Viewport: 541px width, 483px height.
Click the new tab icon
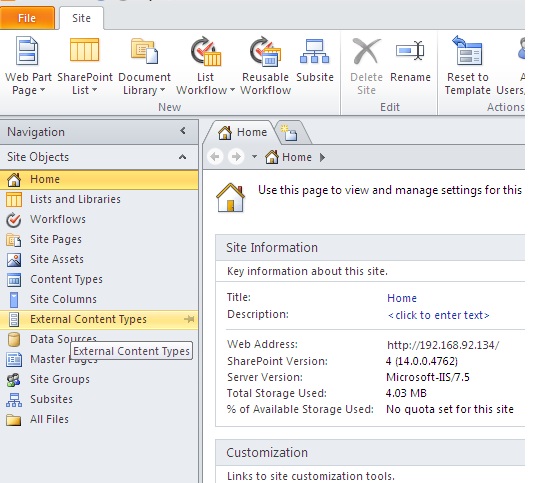pos(289,133)
